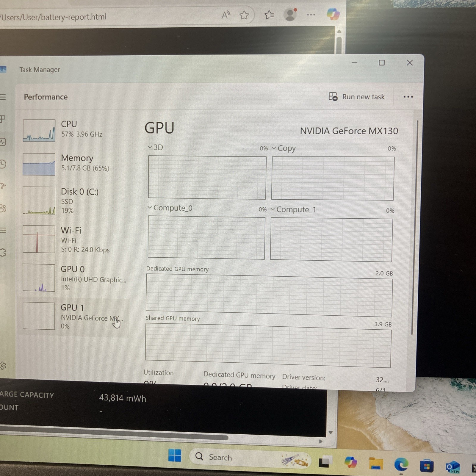Click the Utilization label below graphs
Screen dimensions: 476x476
[159, 372]
